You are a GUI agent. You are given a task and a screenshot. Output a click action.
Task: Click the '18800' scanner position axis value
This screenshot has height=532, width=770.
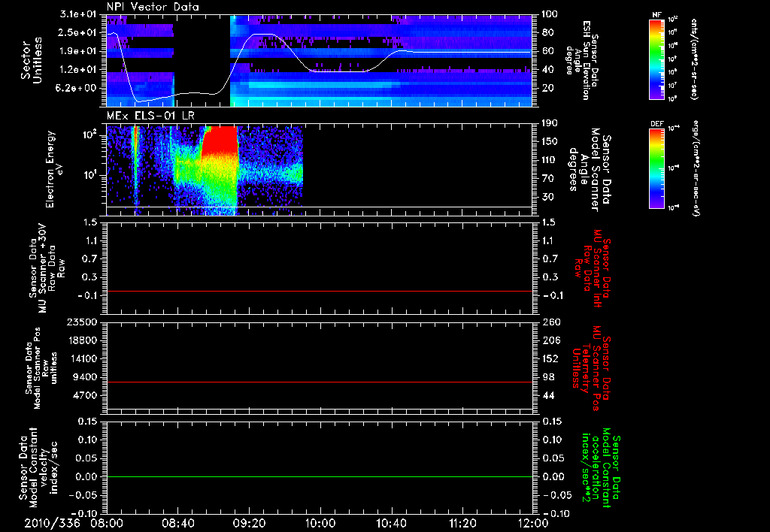pos(83,340)
